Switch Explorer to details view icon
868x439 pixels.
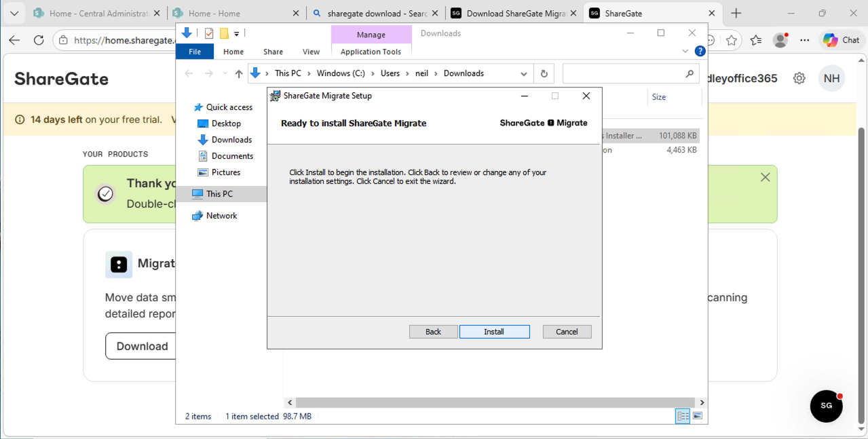point(683,416)
